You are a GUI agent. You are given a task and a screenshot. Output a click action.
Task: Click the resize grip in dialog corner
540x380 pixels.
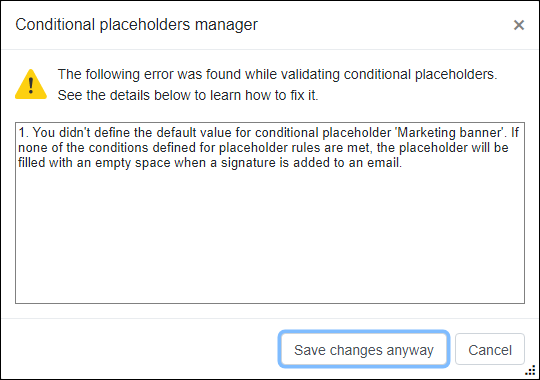pos(530,370)
